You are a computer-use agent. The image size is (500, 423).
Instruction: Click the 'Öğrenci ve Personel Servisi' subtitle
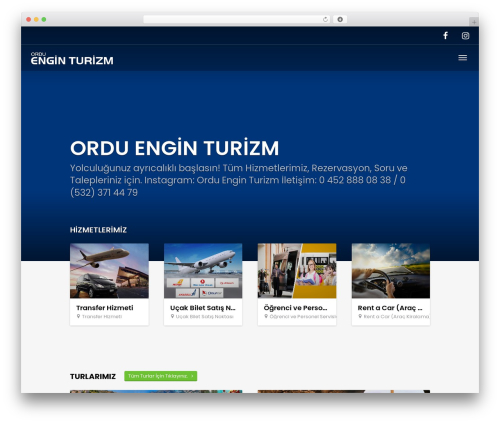[x=303, y=316]
